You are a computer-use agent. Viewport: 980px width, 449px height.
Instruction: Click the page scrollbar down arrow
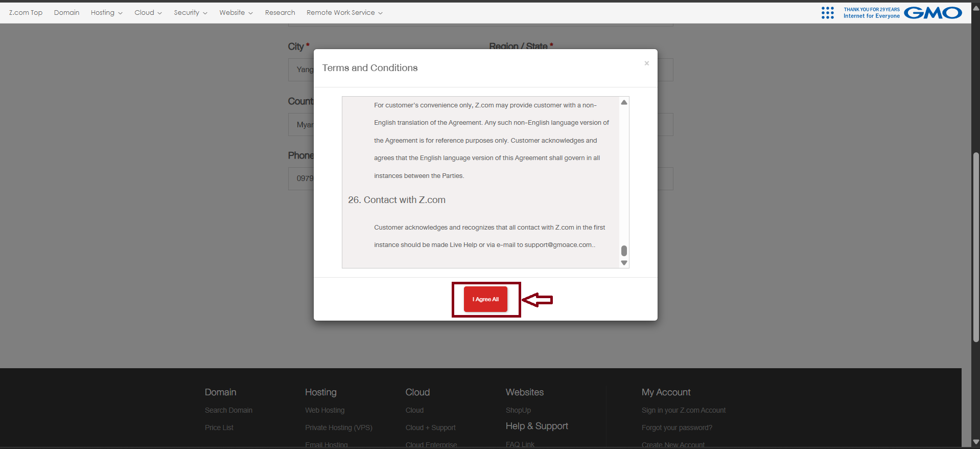pos(976,442)
